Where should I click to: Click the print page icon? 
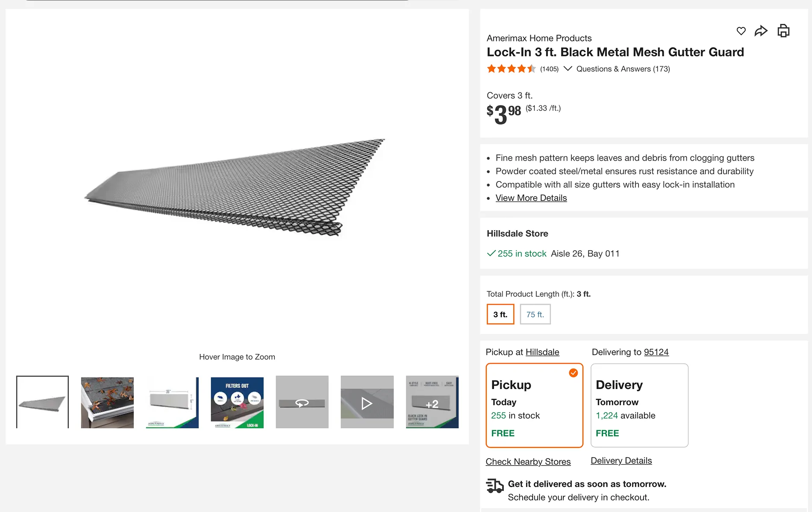pos(783,31)
